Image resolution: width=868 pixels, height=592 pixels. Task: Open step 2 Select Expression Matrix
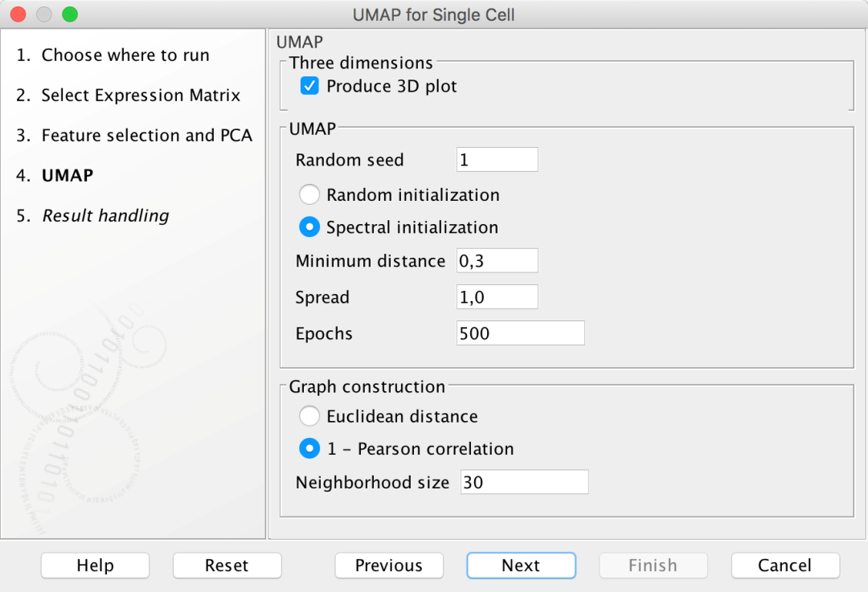point(141,96)
